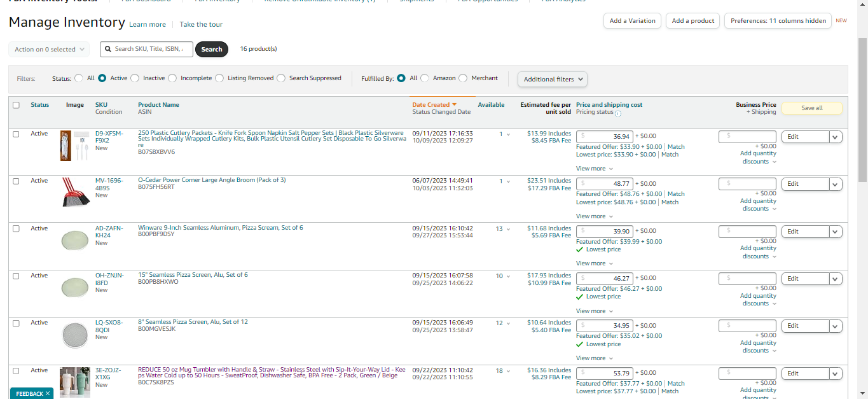This screenshot has width=868, height=399.
Task: Click Edit button for cutlery packets row
Action: (x=805, y=137)
